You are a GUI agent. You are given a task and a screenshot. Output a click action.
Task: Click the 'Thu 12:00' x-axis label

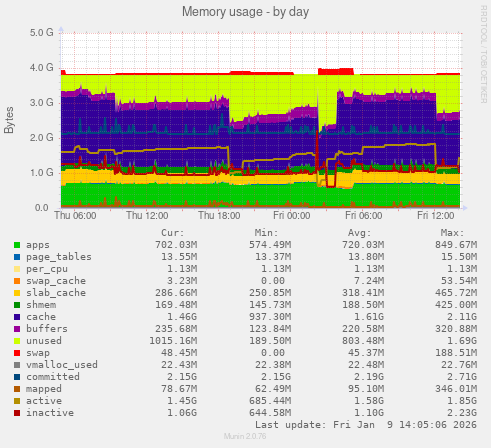[147, 216]
